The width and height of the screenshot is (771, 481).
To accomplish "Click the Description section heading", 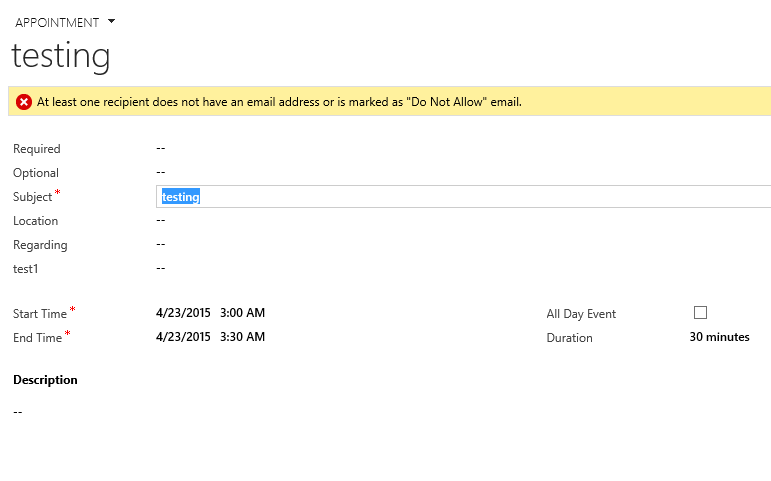I will click(x=45, y=380).
